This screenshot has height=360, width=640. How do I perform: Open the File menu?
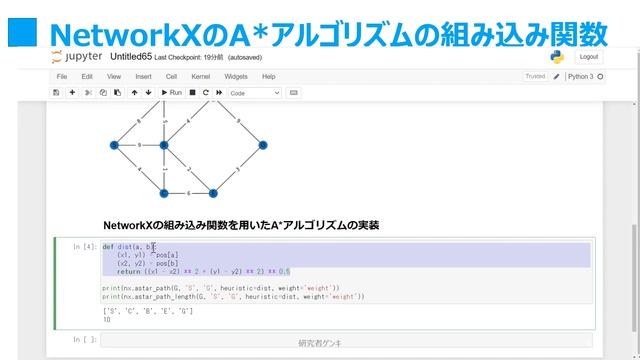coord(62,76)
